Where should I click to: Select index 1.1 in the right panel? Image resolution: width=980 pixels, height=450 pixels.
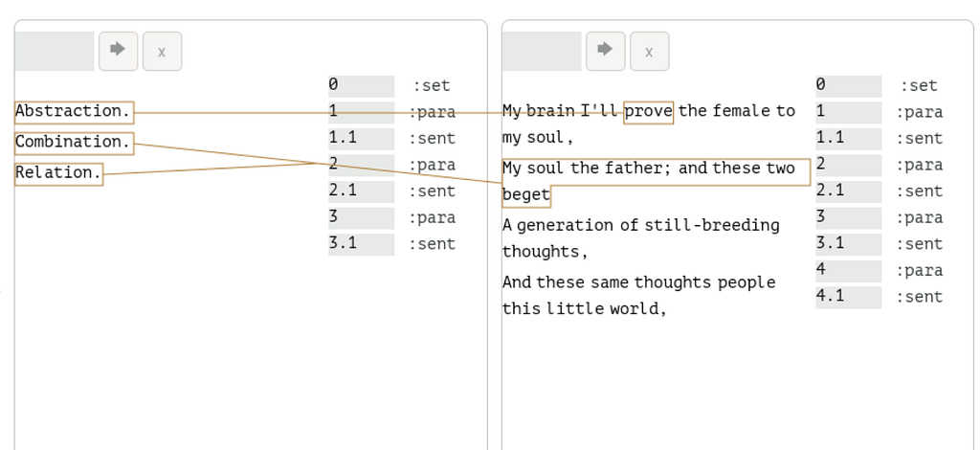click(x=849, y=139)
